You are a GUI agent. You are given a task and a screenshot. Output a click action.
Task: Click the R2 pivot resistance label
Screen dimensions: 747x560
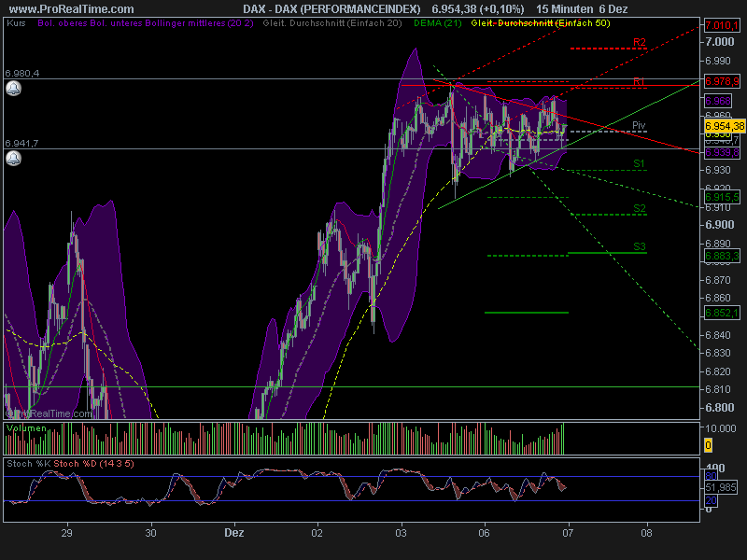tap(640, 42)
